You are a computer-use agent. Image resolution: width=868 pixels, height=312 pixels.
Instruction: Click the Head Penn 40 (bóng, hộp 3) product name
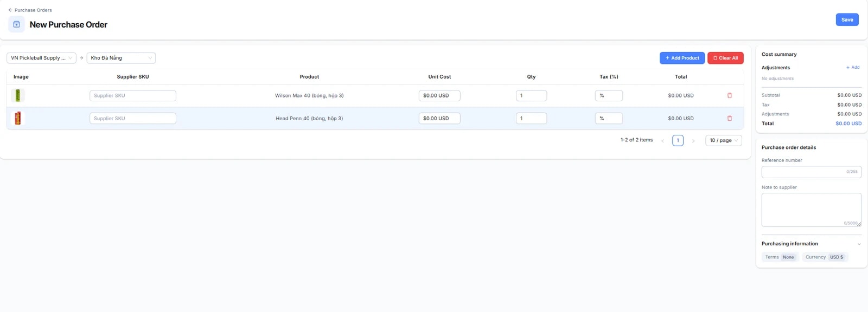tap(309, 118)
